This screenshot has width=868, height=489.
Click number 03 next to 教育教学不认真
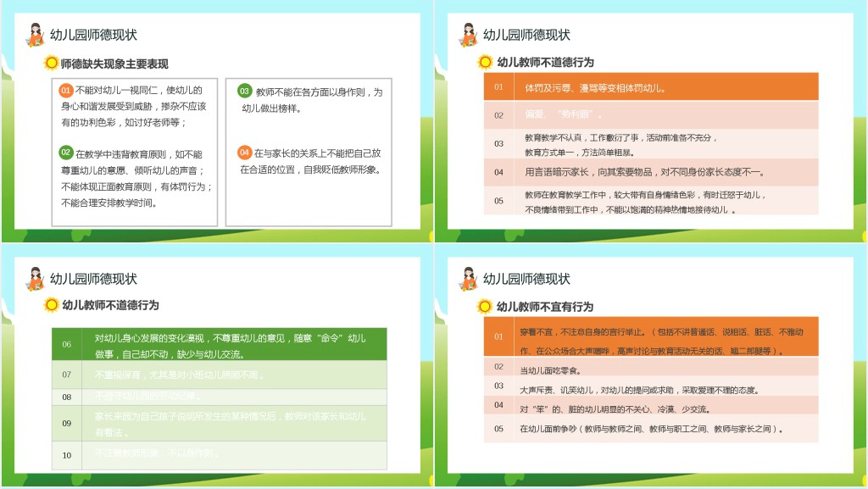click(x=498, y=144)
